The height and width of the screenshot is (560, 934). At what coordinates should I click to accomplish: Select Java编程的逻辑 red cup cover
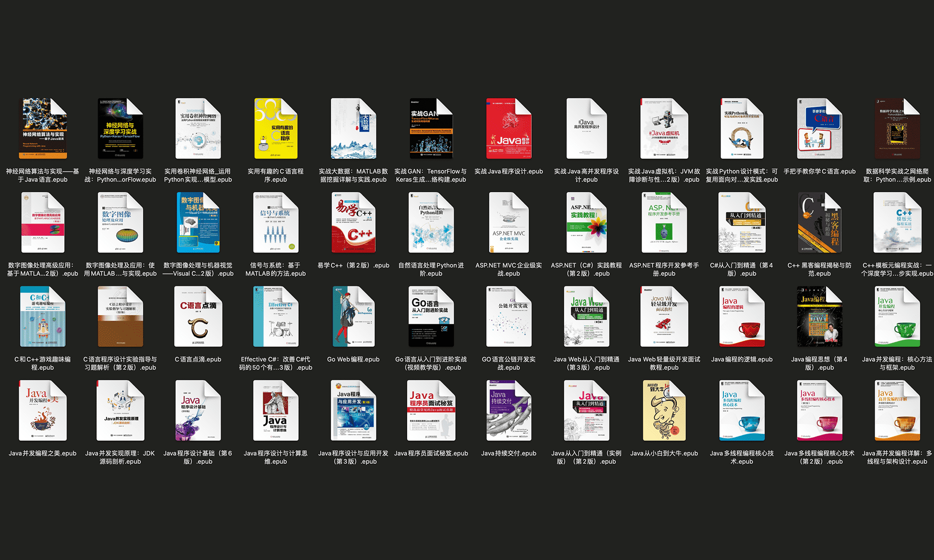(742, 316)
